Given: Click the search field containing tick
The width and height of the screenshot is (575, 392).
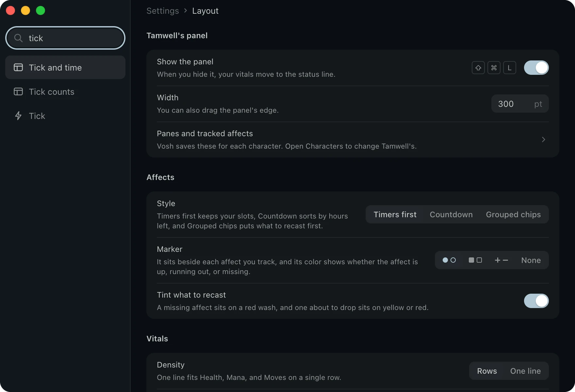Looking at the screenshot, I should [x=65, y=38].
